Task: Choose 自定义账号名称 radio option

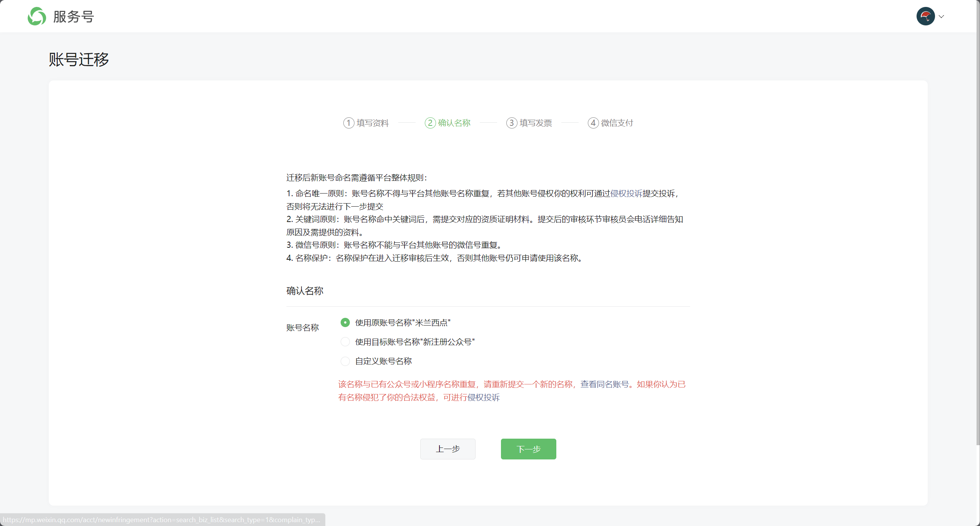Action: [345, 361]
